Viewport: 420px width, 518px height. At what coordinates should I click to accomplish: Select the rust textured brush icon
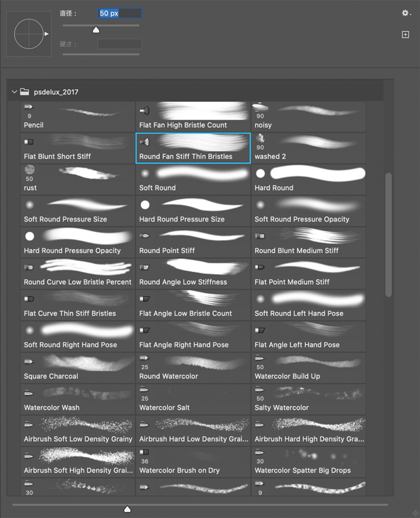tap(30, 169)
